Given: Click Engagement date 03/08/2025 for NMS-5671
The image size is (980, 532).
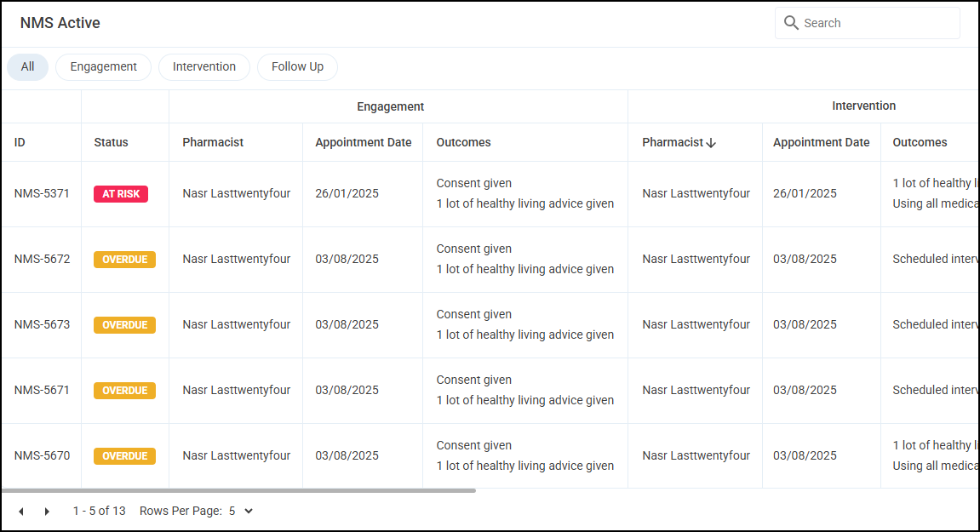Looking at the screenshot, I should click(347, 391).
